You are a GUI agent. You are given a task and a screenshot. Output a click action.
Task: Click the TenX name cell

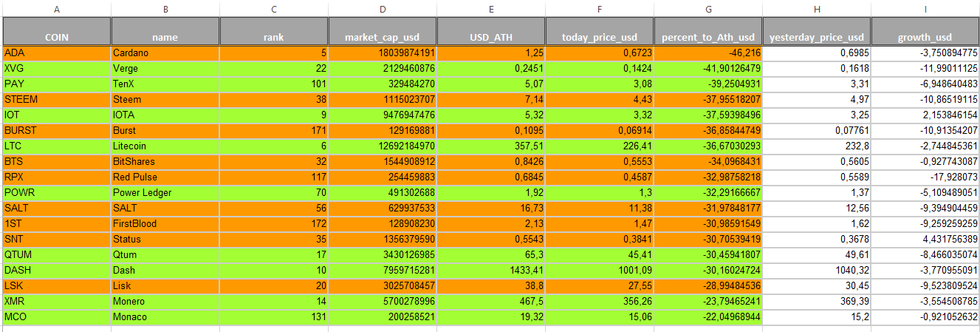click(x=165, y=84)
